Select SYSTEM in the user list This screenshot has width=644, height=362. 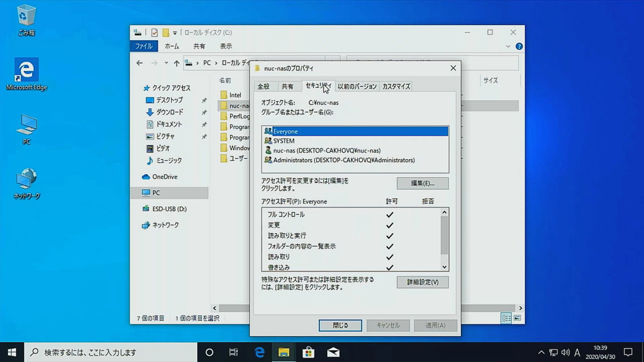pos(284,141)
